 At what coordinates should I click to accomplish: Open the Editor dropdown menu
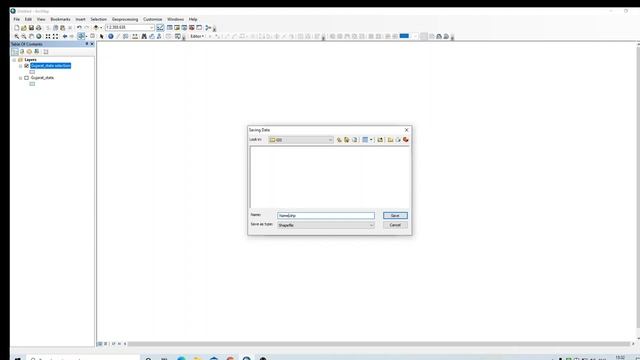pyautogui.click(x=197, y=36)
